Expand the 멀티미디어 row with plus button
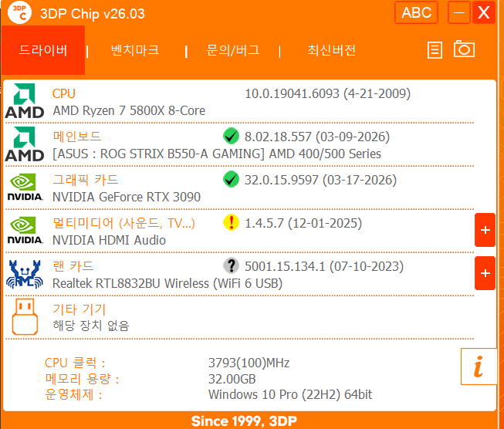Image resolution: width=504 pixels, height=429 pixels. (x=485, y=230)
